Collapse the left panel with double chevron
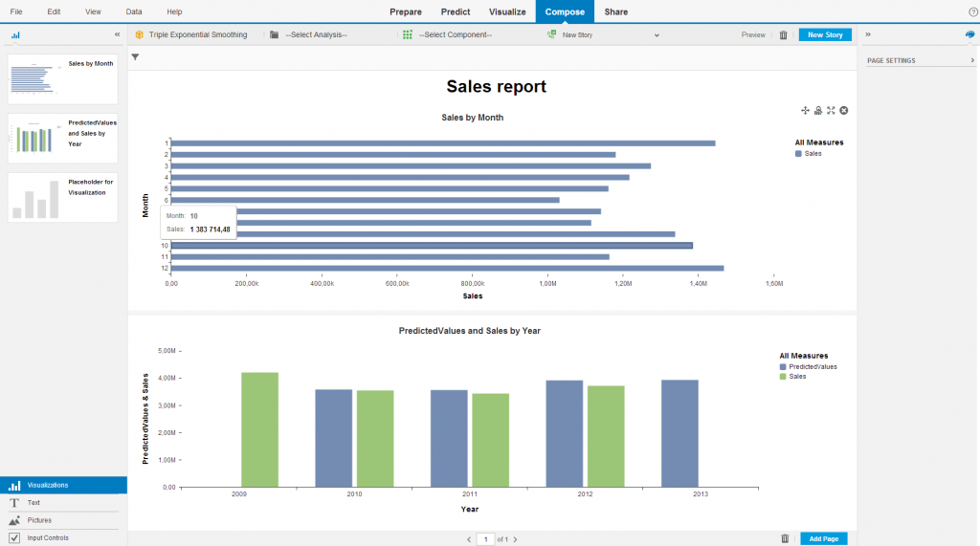 (x=118, y=34)
